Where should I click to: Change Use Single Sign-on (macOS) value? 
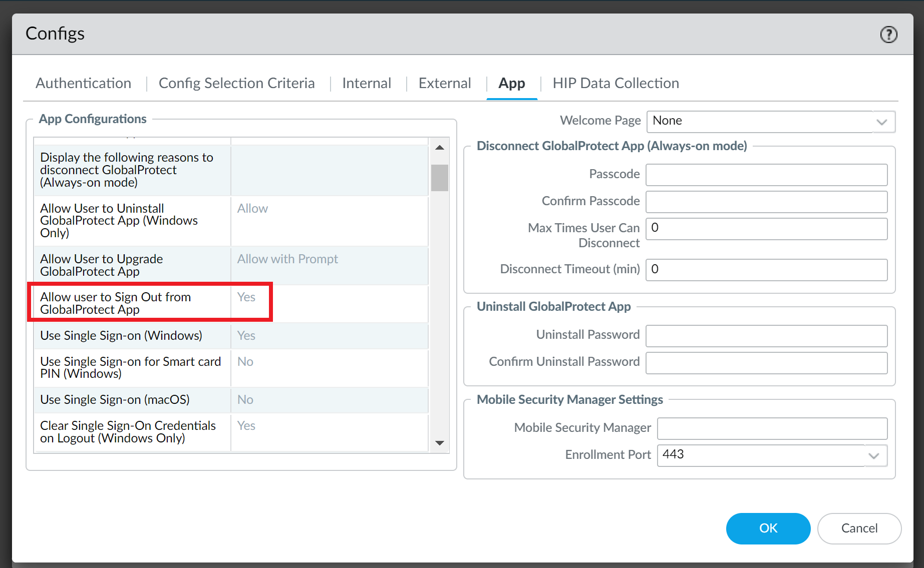click(329, 400)
